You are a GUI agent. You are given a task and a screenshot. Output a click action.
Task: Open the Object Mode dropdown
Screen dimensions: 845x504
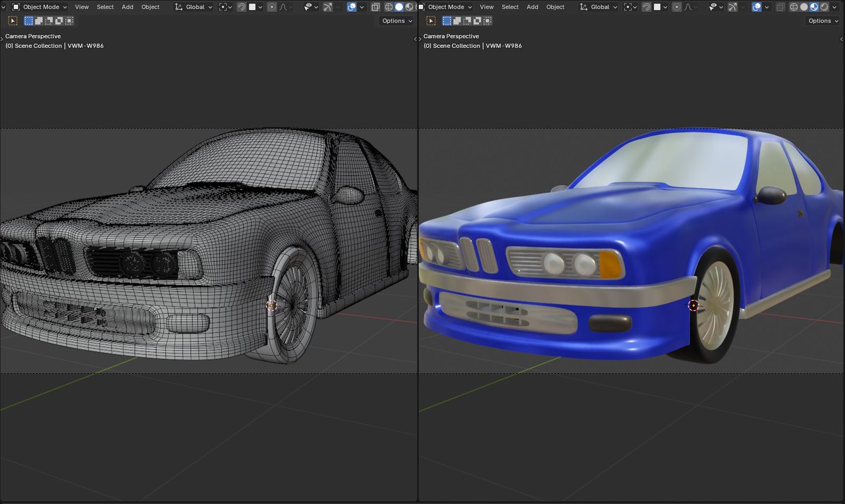coord(41,6)
